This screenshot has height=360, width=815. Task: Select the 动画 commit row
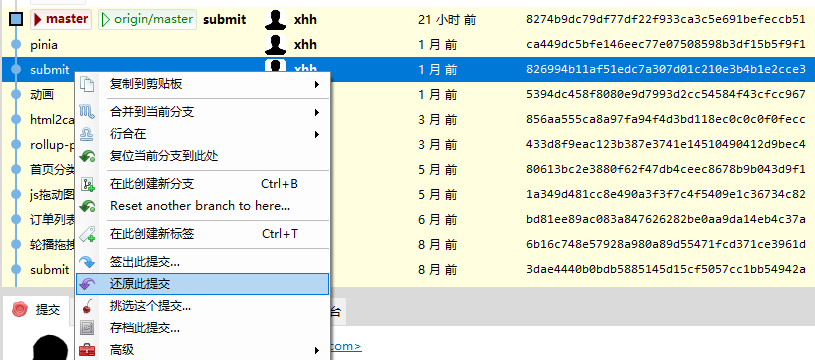pyautogui.click(x=408, y=95)
